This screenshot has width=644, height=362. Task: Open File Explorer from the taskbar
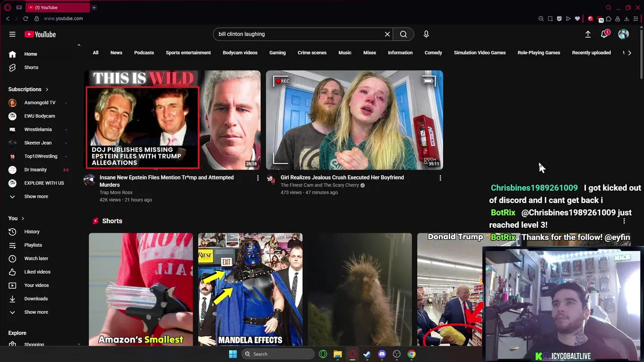click(338, 354)
